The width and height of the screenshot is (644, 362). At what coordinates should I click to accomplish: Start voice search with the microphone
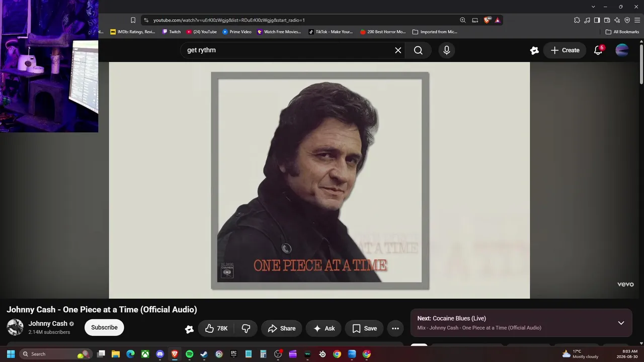click(x=446, y=50)
